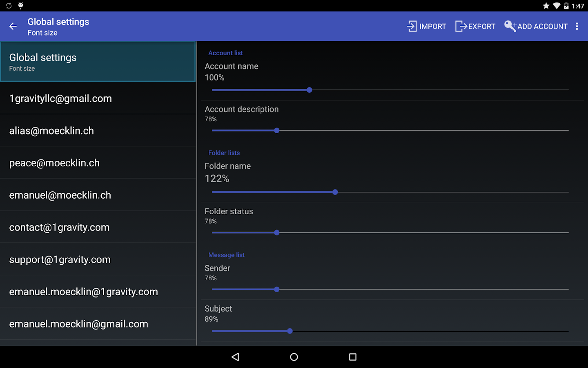Click the Folder name 122% value
This screenshot has height=368, width=588.
pyautogui.click(x=217, y=179)
